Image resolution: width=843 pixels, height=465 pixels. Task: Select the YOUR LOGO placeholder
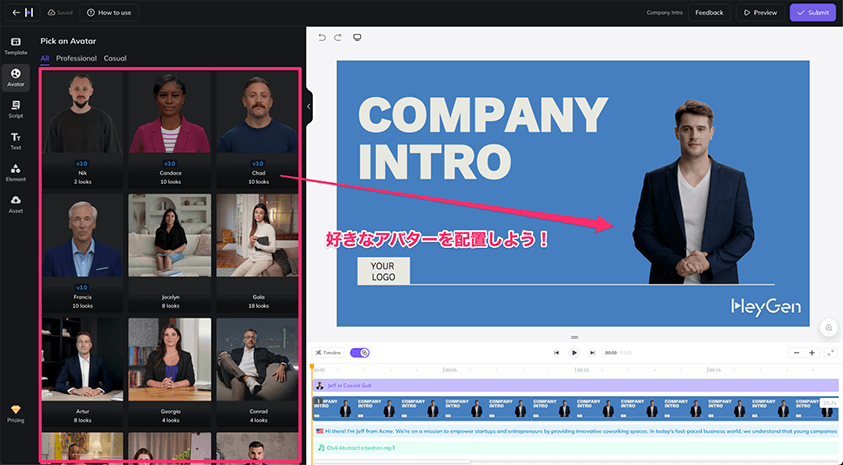coord(383,271)
